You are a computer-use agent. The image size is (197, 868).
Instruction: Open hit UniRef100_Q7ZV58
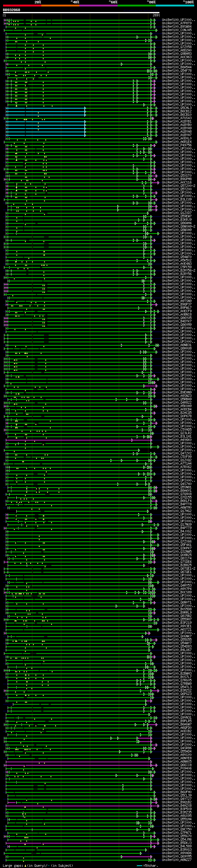tap(177, 47)
